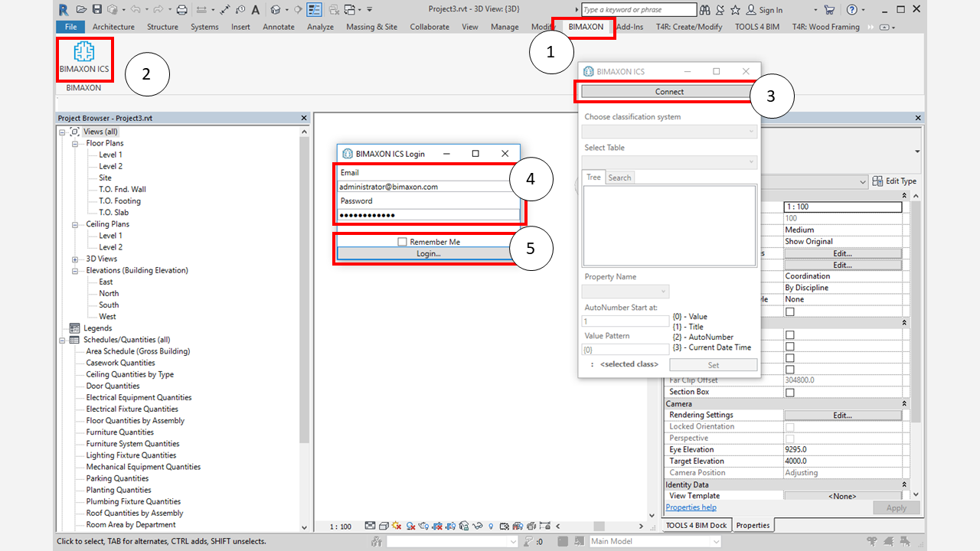Click the Communication Center binoculars icon

click(x=705, y=9)
